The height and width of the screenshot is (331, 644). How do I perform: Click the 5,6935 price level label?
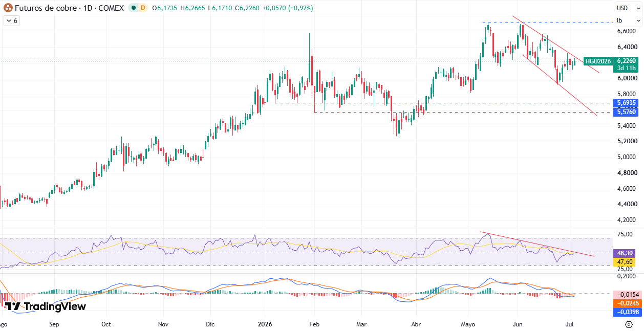[x=627, y=103]
